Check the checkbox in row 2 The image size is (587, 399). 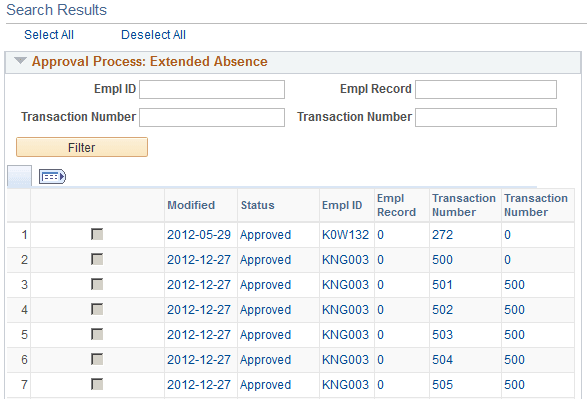tap(97, 259)
